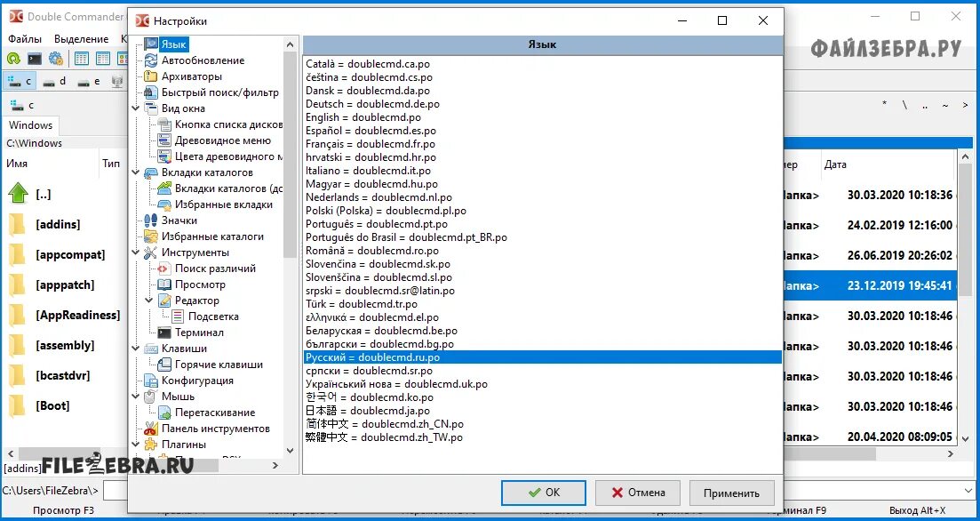Cancel with the Отмена button
The height and width of the screenshot is (521, 980).
point(638,493)
